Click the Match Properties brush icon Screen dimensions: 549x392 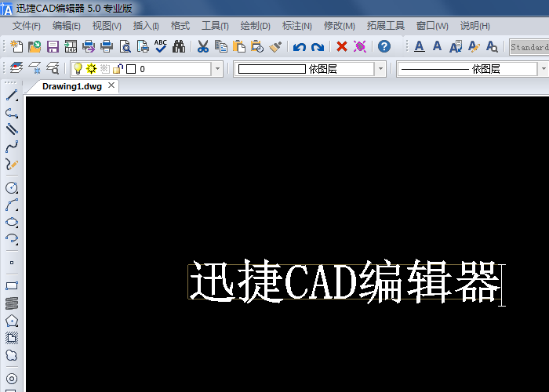(275, 46)
